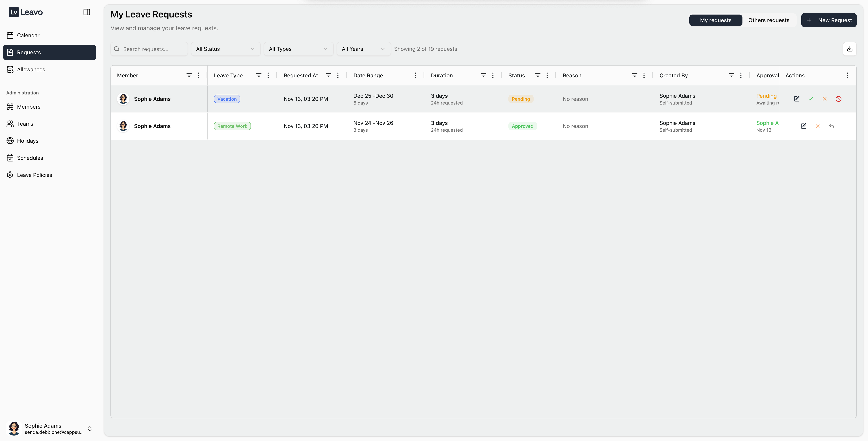Image resolution: width=868 pixels, height=441 pixels.
Task: Collapse the sidebar with the panel icon
Action: coord(87,12)
